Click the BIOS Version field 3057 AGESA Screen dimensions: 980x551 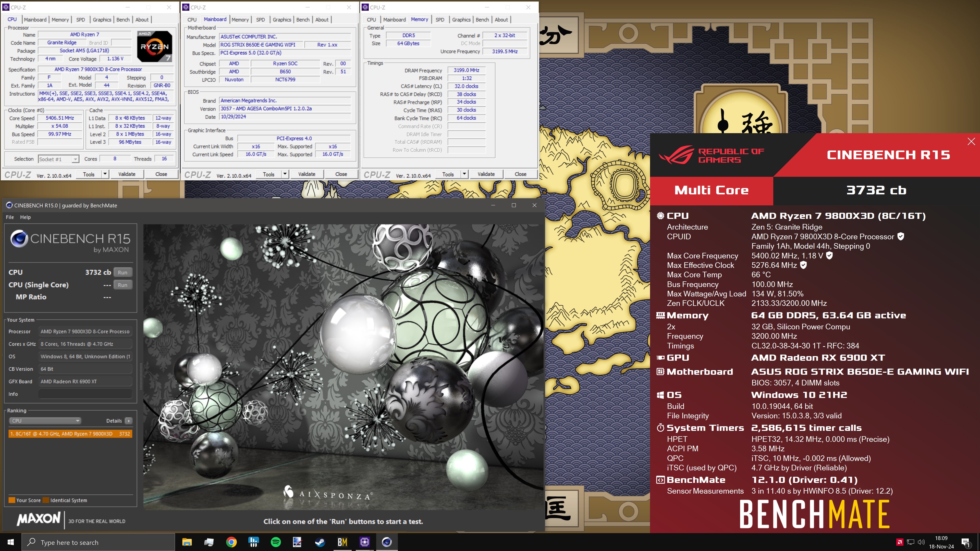click(x=285, y=108)
